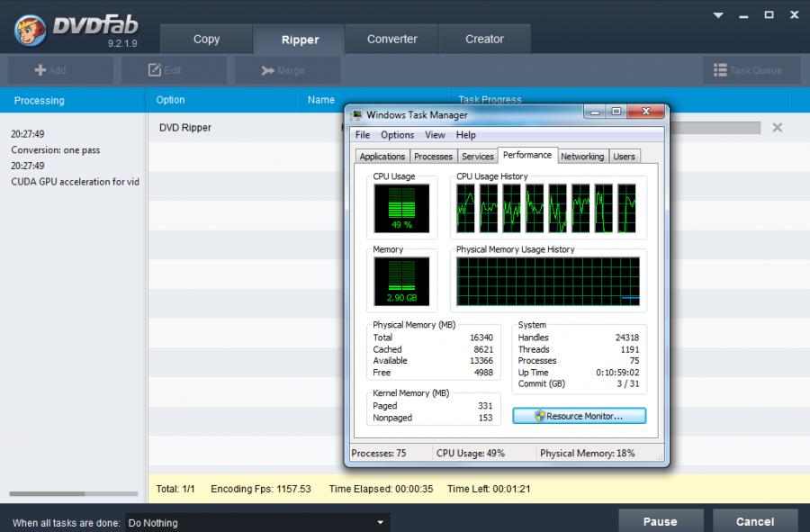Click the DVDFab version number 9.2.1.9
Image resolution: width=810 pixels, height=532 pixels.
(x=122, y=43)
